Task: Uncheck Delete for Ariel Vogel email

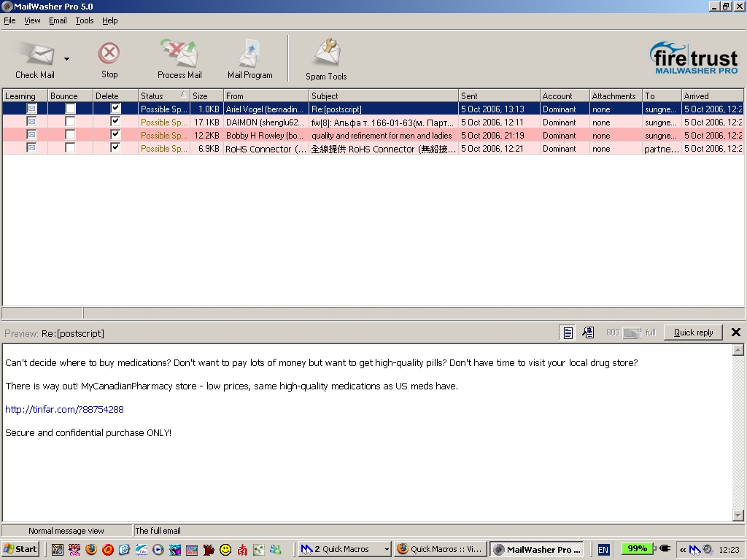Action: tap(115, 109)
